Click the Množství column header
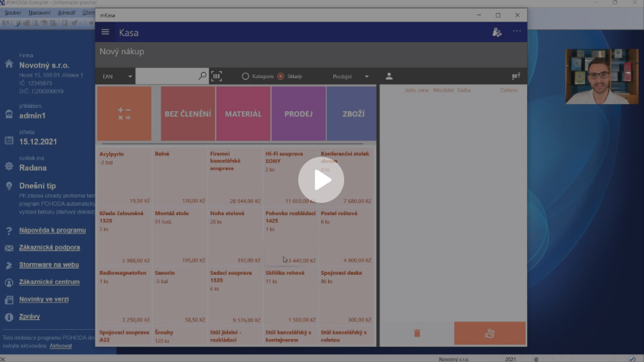 point(443,90)
